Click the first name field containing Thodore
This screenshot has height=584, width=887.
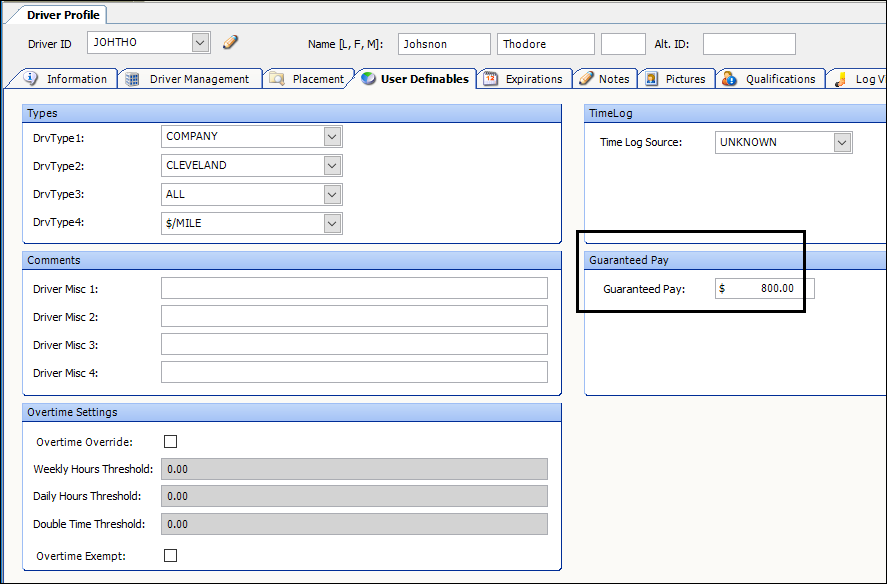546,44
